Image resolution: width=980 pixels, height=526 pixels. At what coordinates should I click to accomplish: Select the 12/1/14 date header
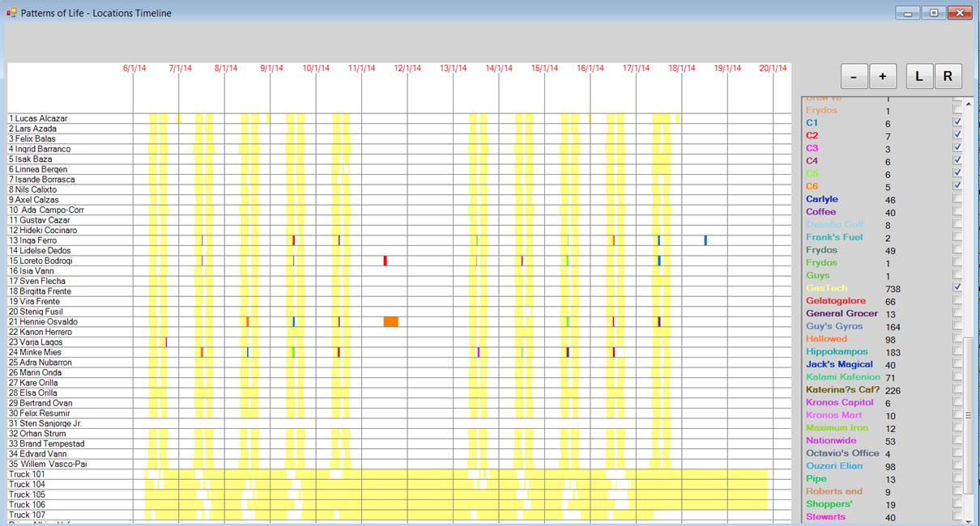pyautogui.click(x=407, y=69)
